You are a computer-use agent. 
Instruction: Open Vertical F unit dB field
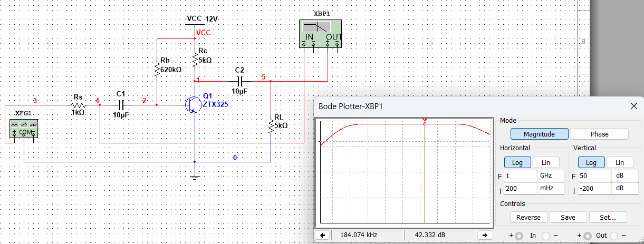pyautogui.click(x=624, y=175)
